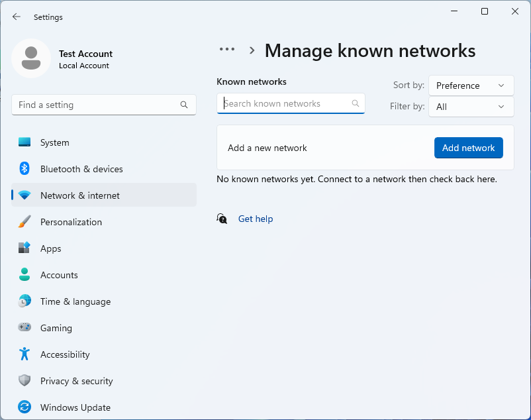Select Network & internet in the sidebar
The height and width of the screenshot is (420, 531).
pos(104,195)
